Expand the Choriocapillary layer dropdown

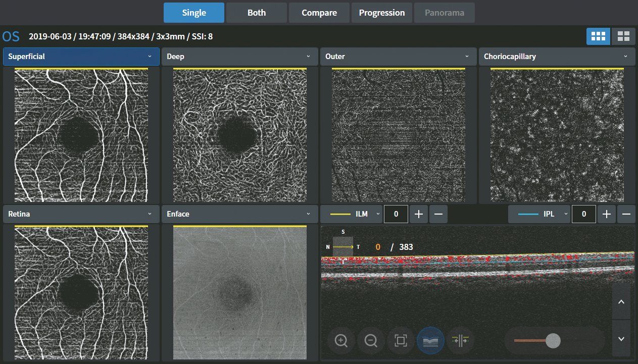pyautogui.click(x=625, y=57)
